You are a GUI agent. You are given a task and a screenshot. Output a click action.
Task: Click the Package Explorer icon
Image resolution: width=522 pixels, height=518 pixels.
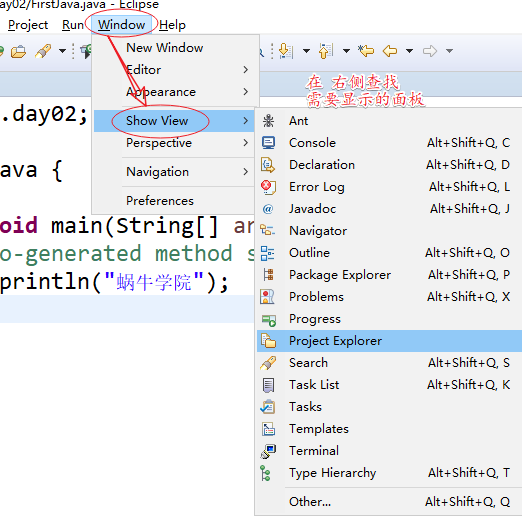tap(269, 275)
